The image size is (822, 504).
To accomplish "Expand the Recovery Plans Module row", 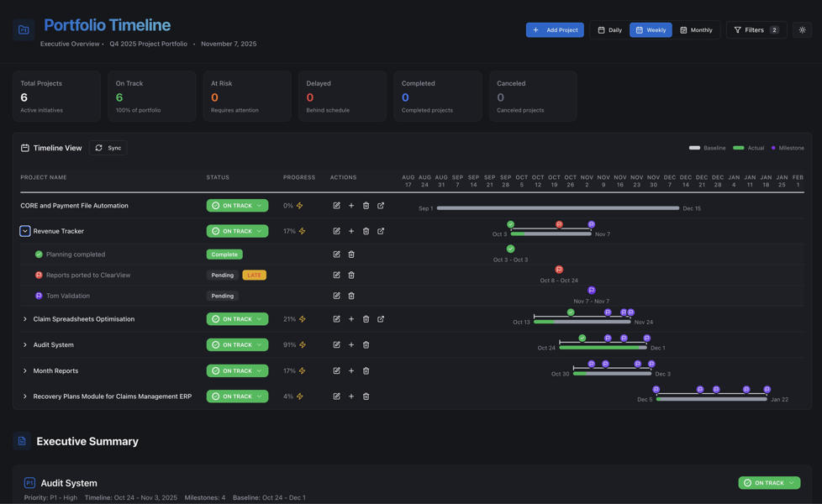I will (x=24, y=396).
